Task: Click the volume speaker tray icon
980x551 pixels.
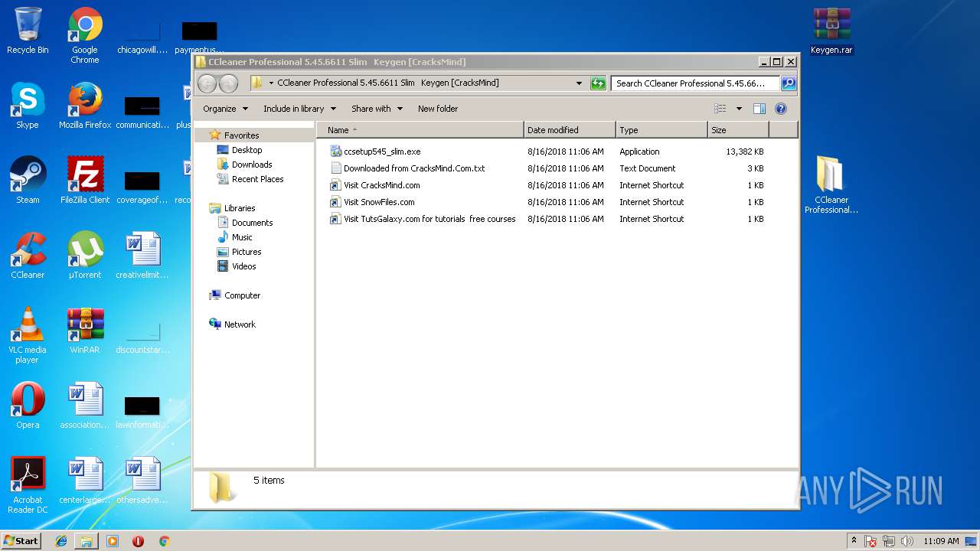Action: pyautogui.click(x=907, y=541)
